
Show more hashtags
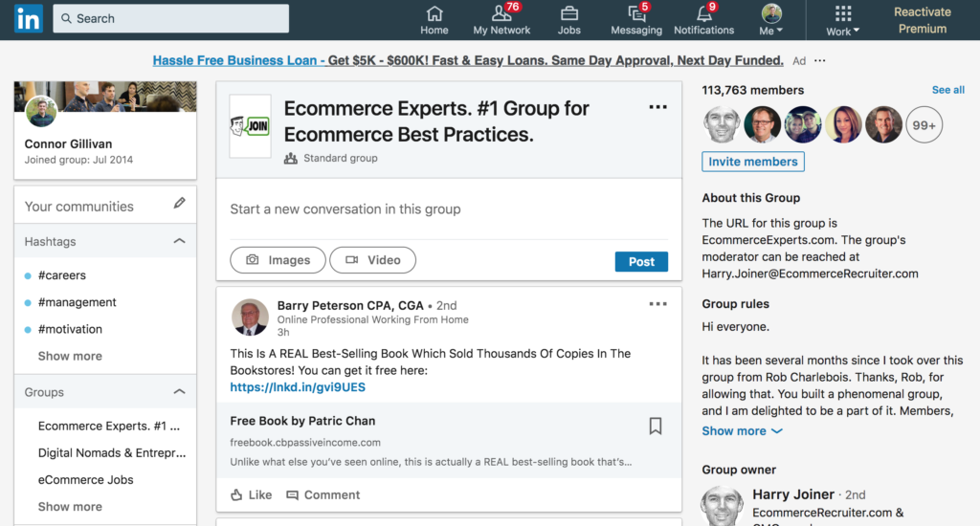click(x=70, y=356)
